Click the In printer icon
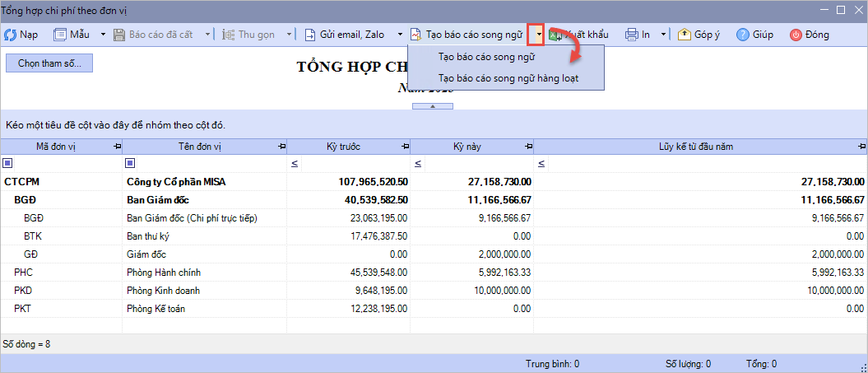Screen dimensions: 868x373 click(x=632, y=35)
